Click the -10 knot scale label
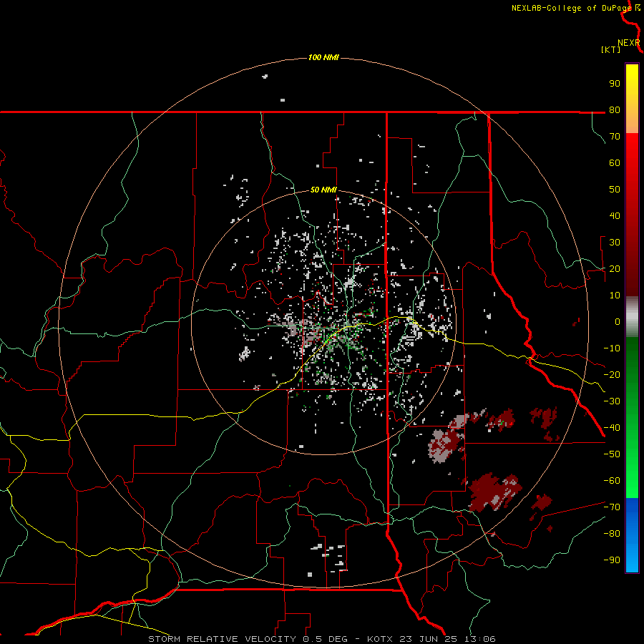 pos(612,348)
